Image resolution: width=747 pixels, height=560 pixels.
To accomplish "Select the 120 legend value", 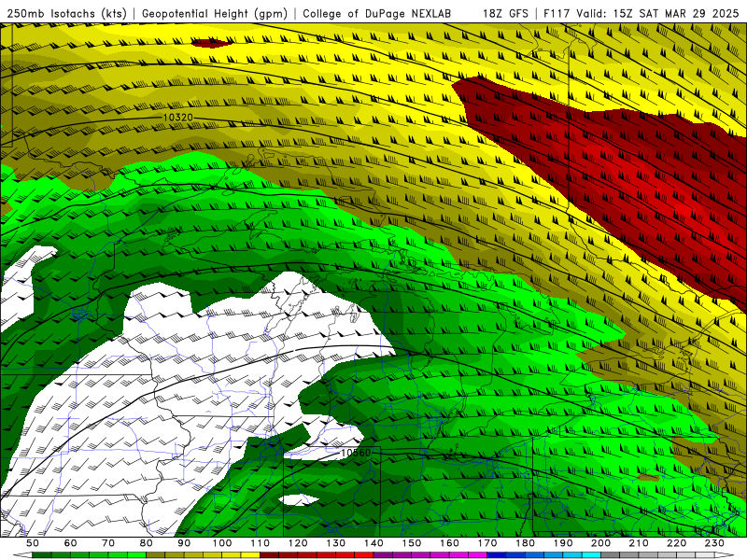I will 298,543.
